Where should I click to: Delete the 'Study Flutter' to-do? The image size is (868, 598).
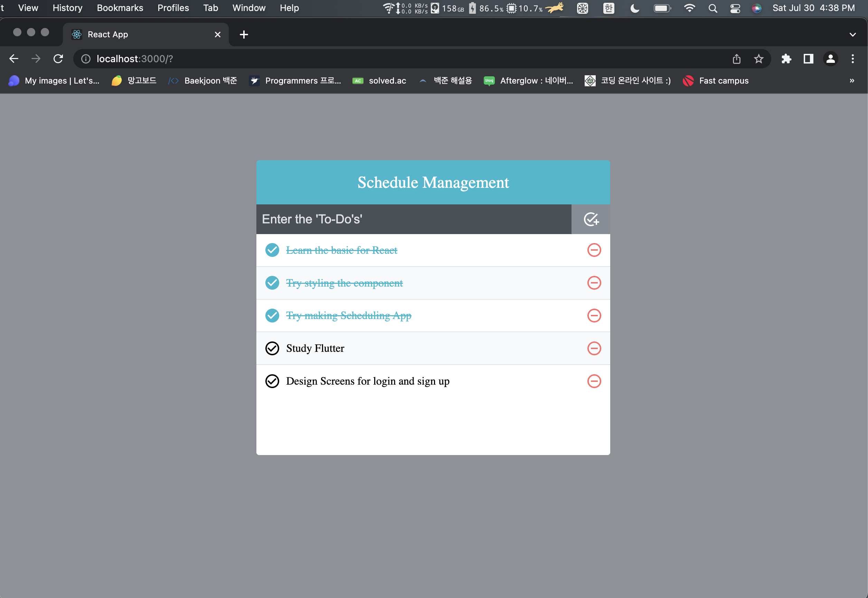coord(594,348)
